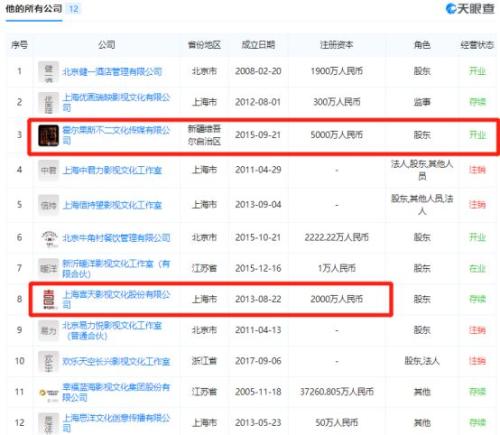Open company link in row 1 dated 2008-02-20
This screenshot has height=435, width=500.
(112, 72)
